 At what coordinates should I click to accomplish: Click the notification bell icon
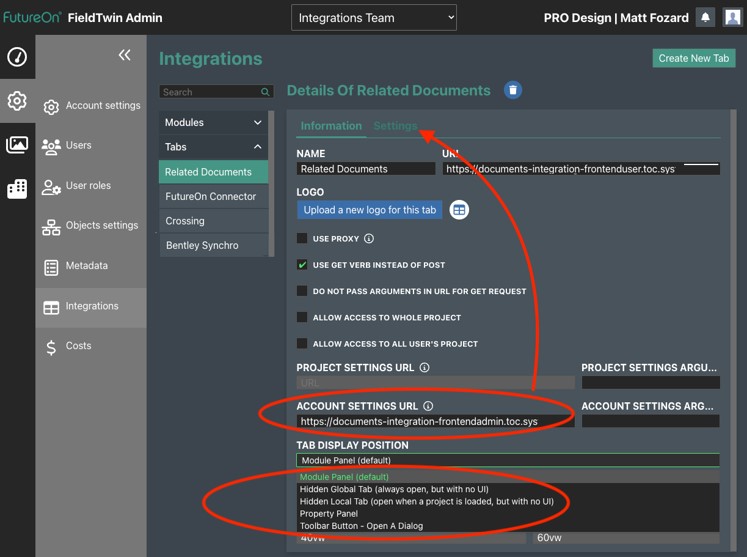click(705, 18)
